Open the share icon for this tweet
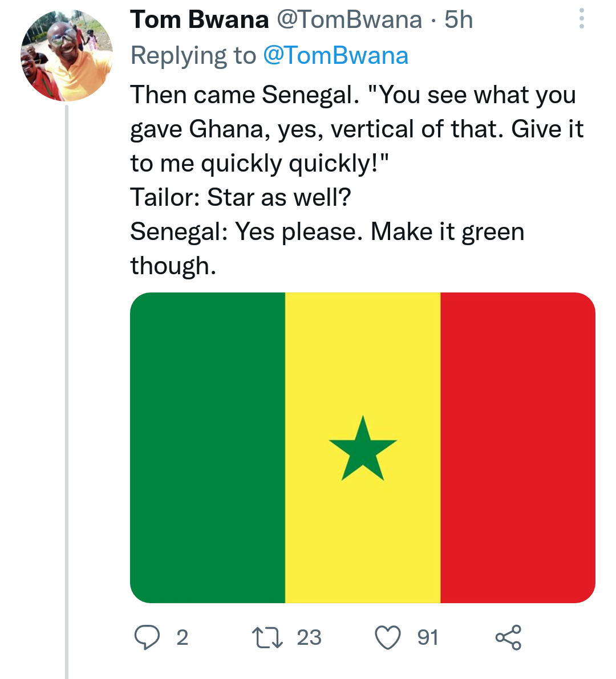Screen dimensions: 616x679 pyautogui.click(x=508, y=637)
